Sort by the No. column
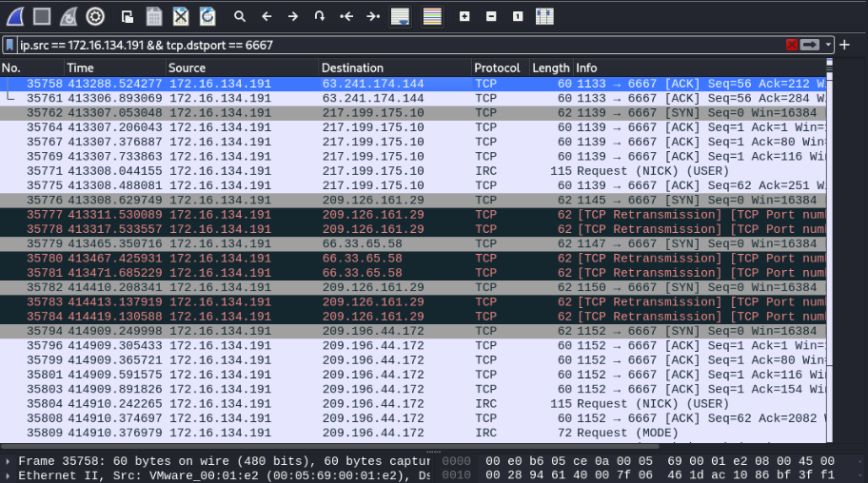868x483 pixels. pyautogui.click(x=32, y=68)
